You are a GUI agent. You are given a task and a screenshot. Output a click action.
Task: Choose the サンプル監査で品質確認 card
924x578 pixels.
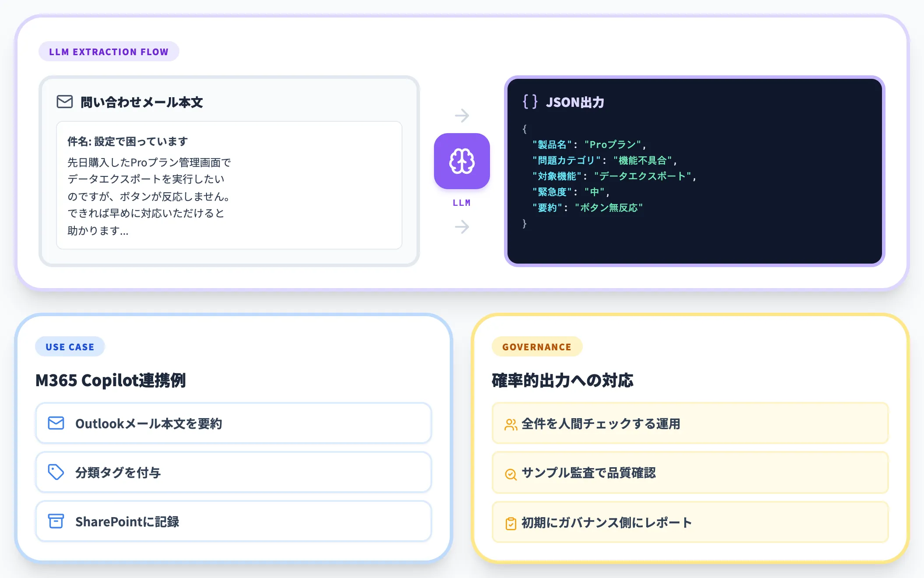coord(690,473)
